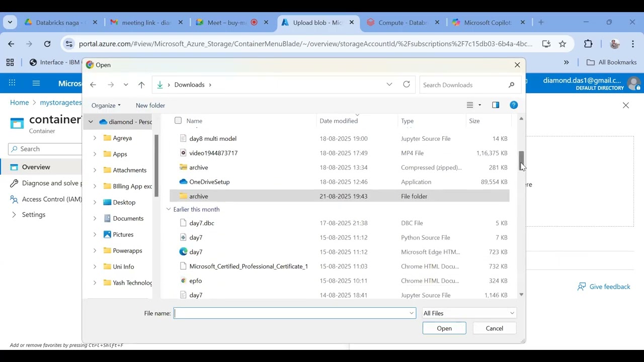Screen dimensions: 644x362
Task: Select the video1944873717 MP4 file
Action: [x=340, y=153]
